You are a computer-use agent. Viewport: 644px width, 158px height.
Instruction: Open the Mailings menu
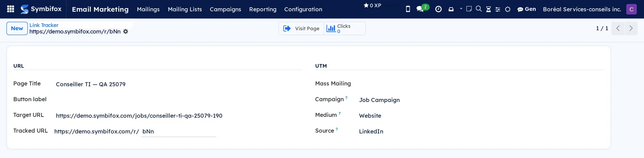click(148, 9)
